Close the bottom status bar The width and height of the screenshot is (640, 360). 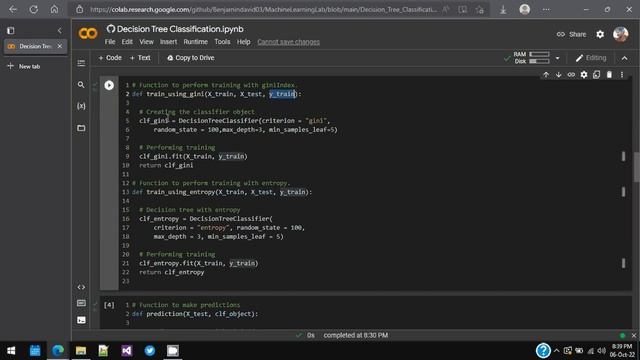tap(633, 336)
